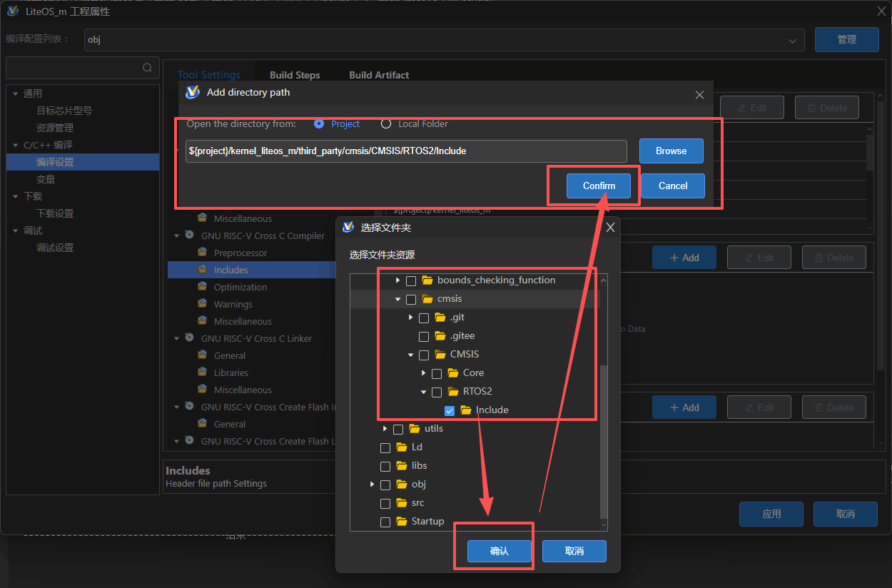Uncheck the Include folder checkbox

(x=450, y=410)
